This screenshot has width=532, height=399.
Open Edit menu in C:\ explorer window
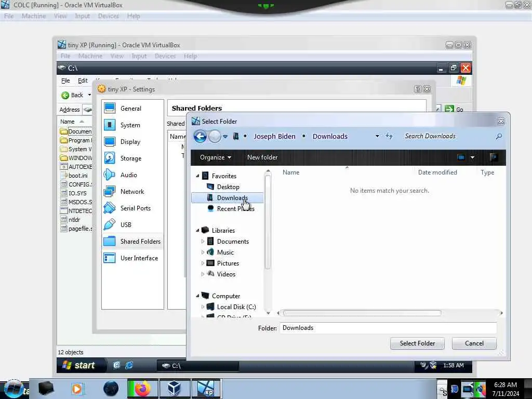coord(83,81)
